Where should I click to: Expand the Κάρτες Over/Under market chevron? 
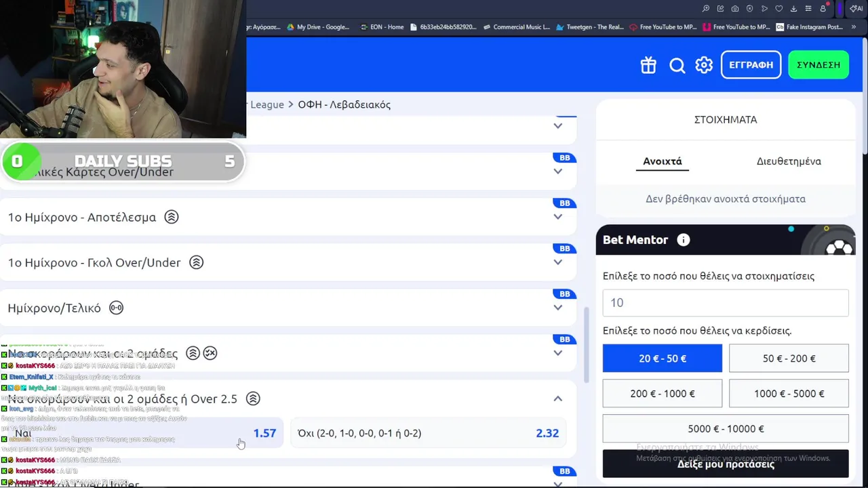coord(558,171)
